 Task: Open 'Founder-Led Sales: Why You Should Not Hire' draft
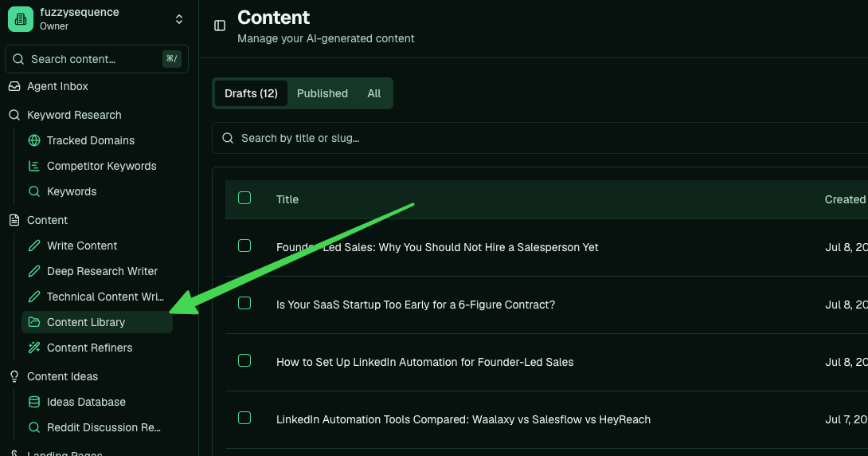[x=437, y=247]
